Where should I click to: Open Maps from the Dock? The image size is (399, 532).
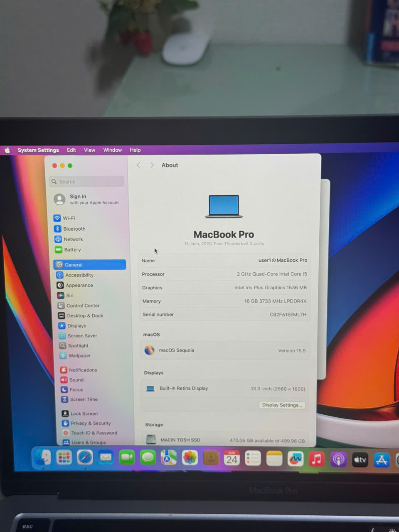pyautogui.click(x=169, y=458)
